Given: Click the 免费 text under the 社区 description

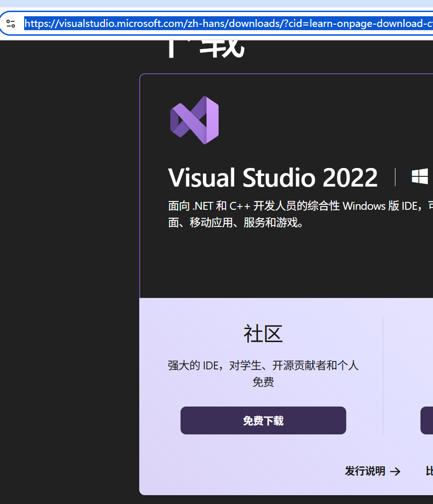Looking at the screenshot, I should [x=263, y=382].
